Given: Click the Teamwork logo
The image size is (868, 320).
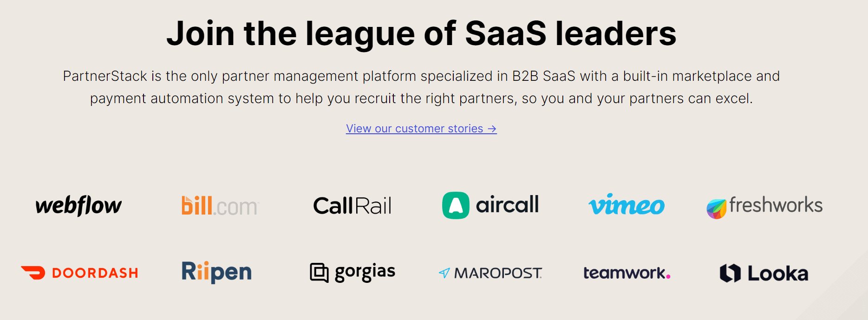Looking at the screenshot, I should pos(627,273).
